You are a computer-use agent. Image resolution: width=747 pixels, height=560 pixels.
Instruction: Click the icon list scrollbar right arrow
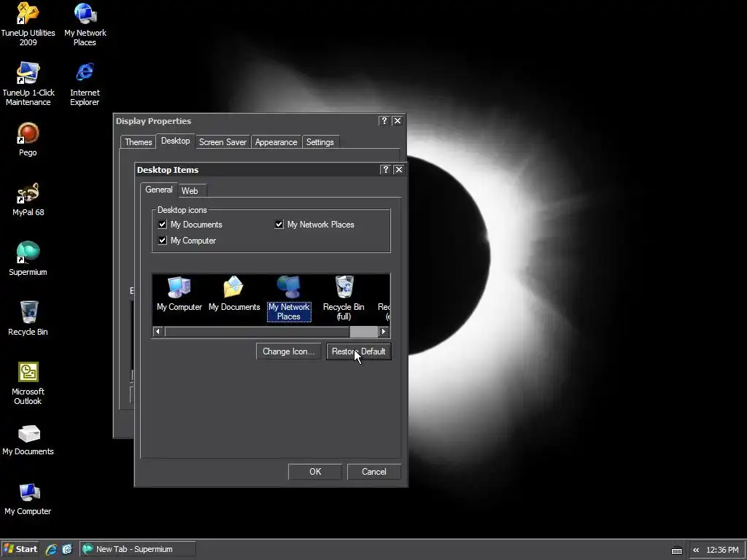(384, 332)
